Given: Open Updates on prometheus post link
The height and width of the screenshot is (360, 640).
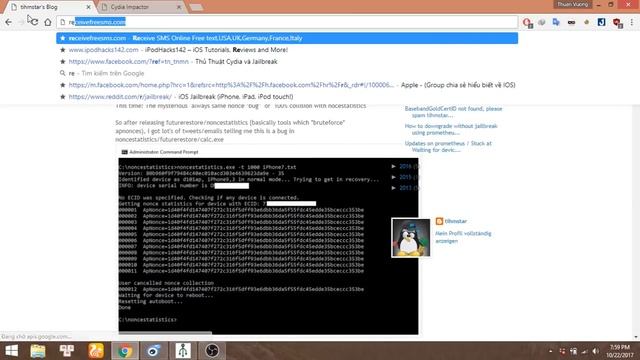Looking at the screenshot, I should click(448, 147).
